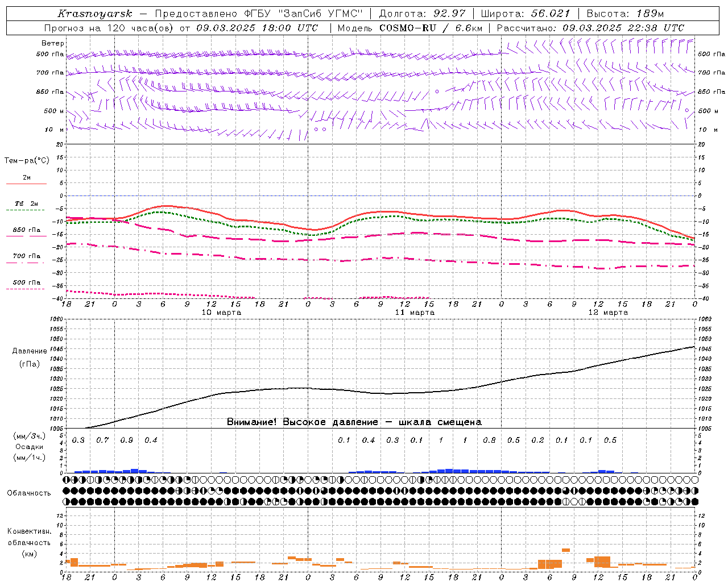Screen dimensions: 728x582
Task: Select the Осадки precipitation label
Action: pos(30,447)
